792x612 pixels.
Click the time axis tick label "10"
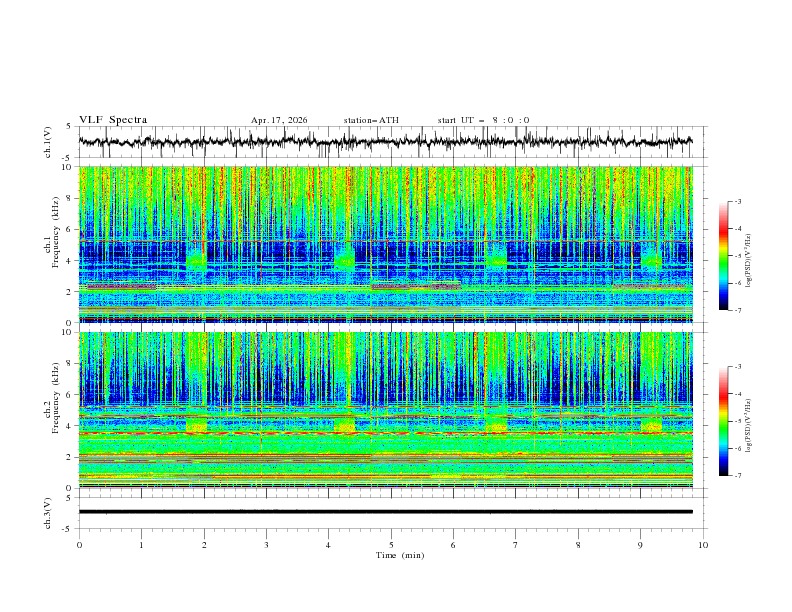click(703, 545)
